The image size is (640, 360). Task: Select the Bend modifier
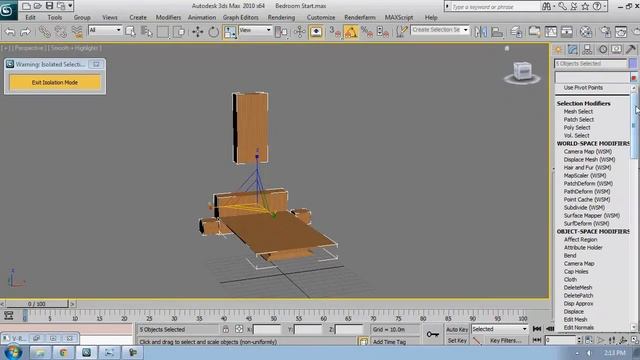click(x=570, y=256)
